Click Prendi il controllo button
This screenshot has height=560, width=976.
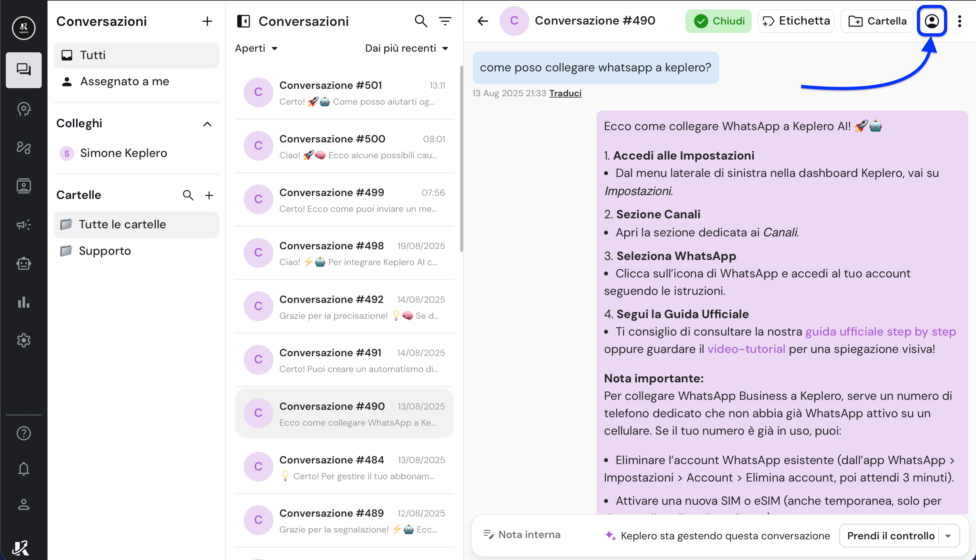tap(890, 536)
